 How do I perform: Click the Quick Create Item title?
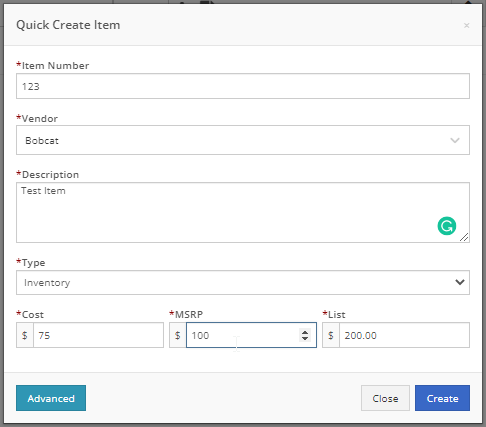pyautogui.click(x=68, y=25)
